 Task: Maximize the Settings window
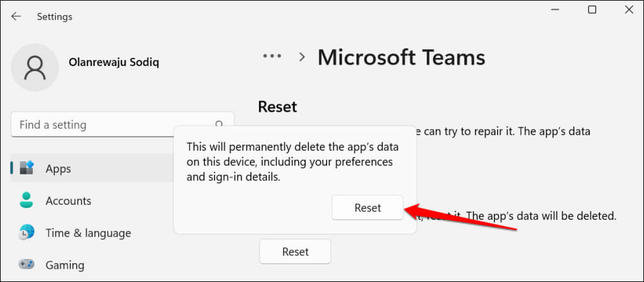tap(592, 10)
